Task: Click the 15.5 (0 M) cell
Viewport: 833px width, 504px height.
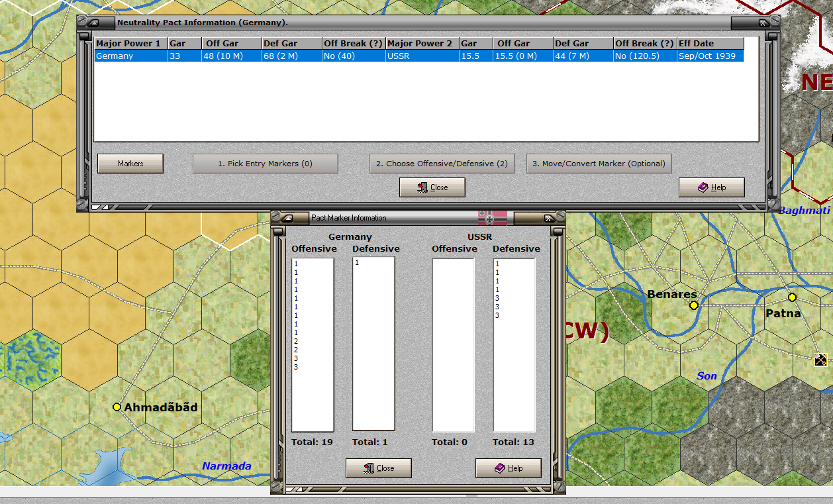Action: pos(523,56)
